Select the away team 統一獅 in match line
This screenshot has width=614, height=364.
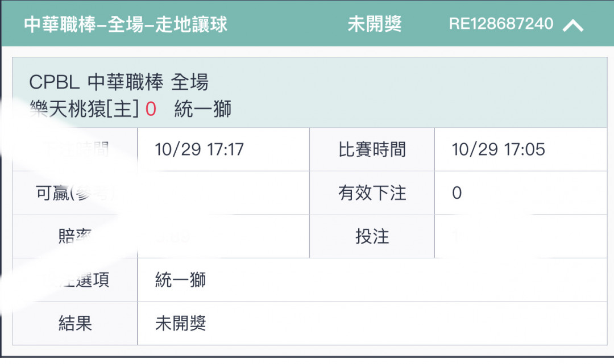203,108
